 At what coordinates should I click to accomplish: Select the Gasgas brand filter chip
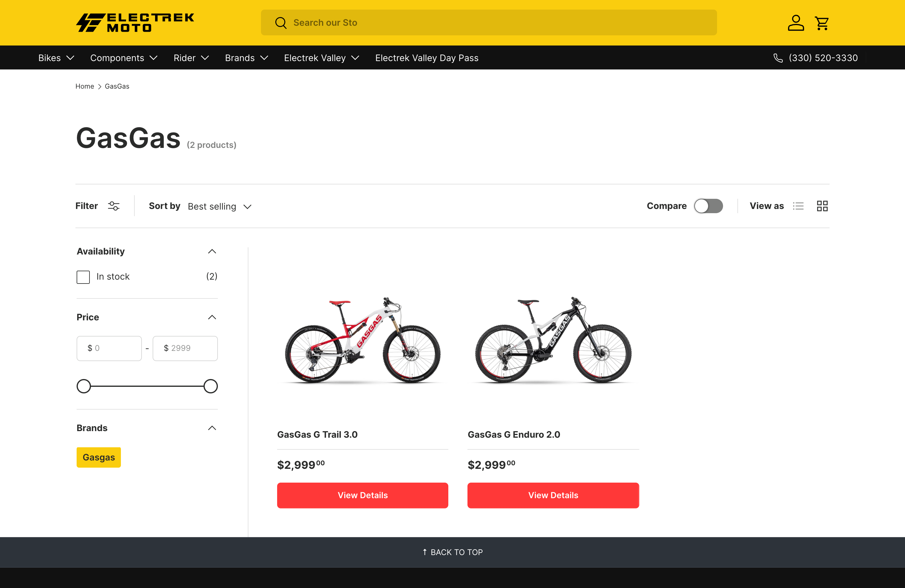point(98,457)
